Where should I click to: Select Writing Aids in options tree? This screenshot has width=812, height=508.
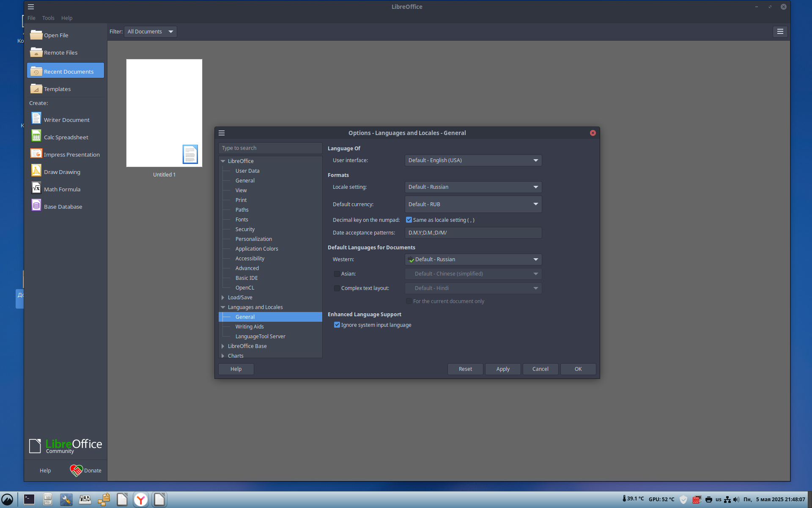[250, 327]
